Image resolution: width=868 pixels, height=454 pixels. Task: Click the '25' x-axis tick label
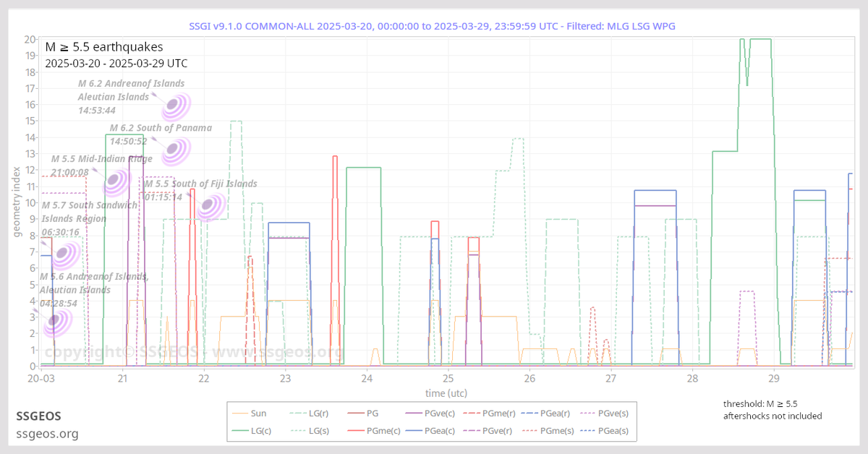(448, 378)
